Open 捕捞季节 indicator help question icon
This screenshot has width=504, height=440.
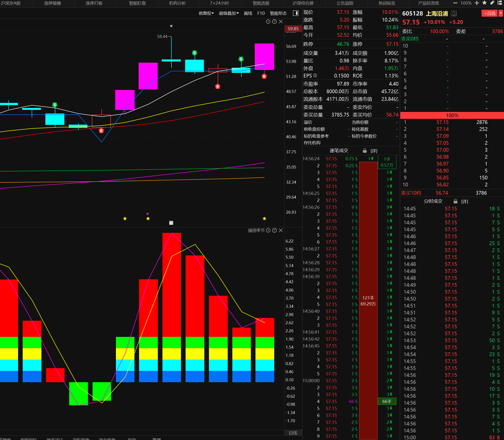(x=274, y=230)
